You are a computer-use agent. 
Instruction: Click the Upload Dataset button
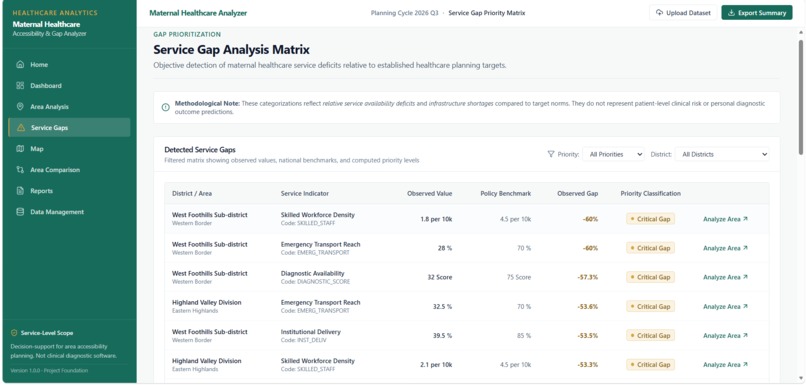tap(683, 13)
